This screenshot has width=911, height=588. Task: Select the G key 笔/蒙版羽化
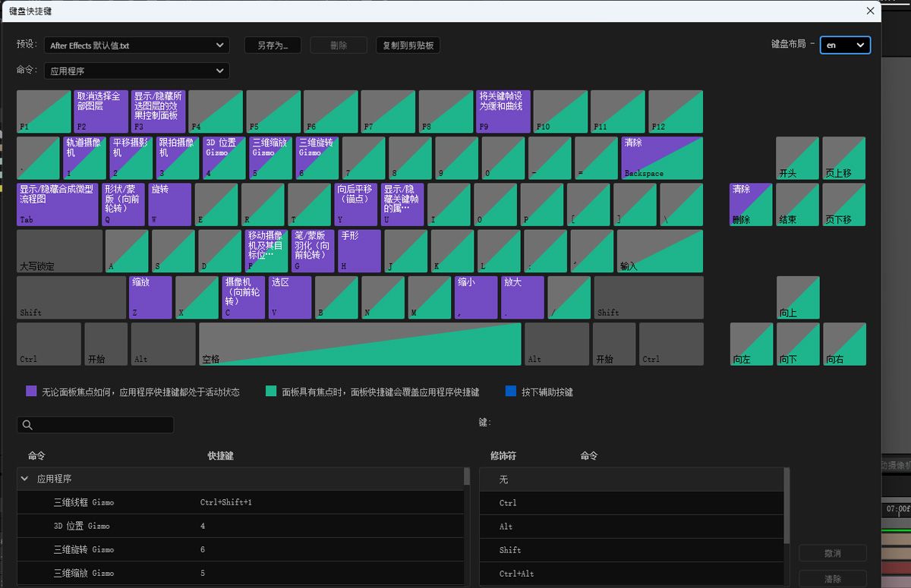point(313,250)
